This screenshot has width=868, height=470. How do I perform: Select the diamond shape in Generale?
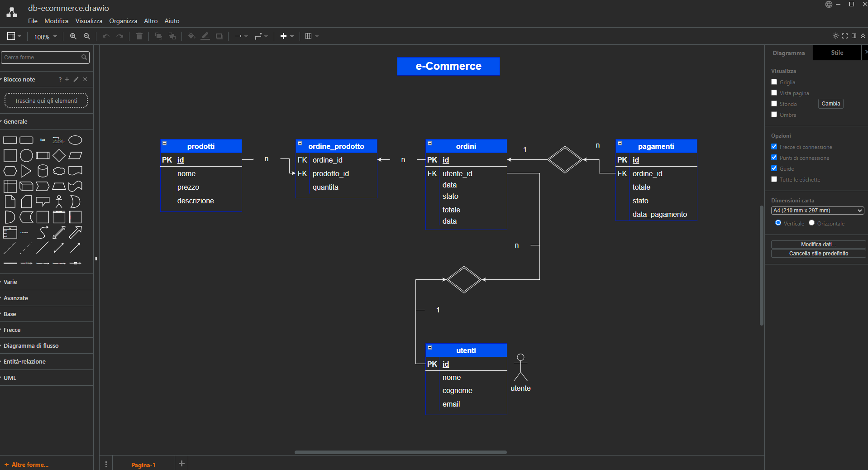(x=59, y=156)
